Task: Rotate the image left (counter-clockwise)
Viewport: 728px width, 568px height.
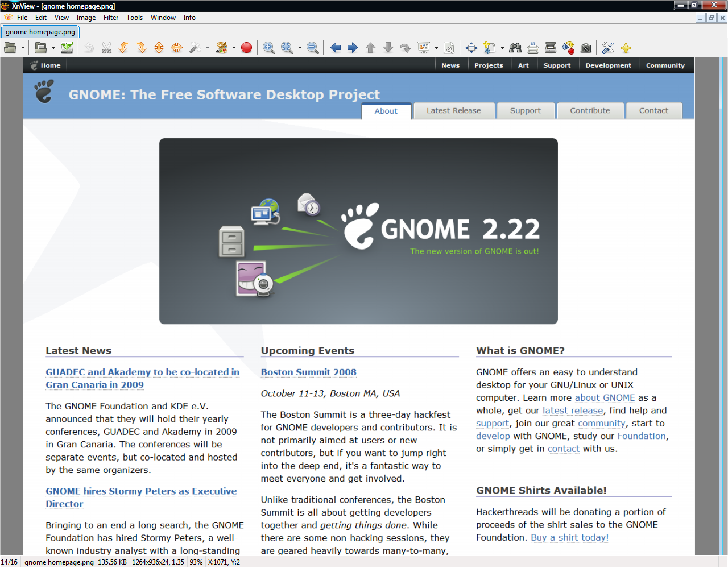Action: [124, 48]
